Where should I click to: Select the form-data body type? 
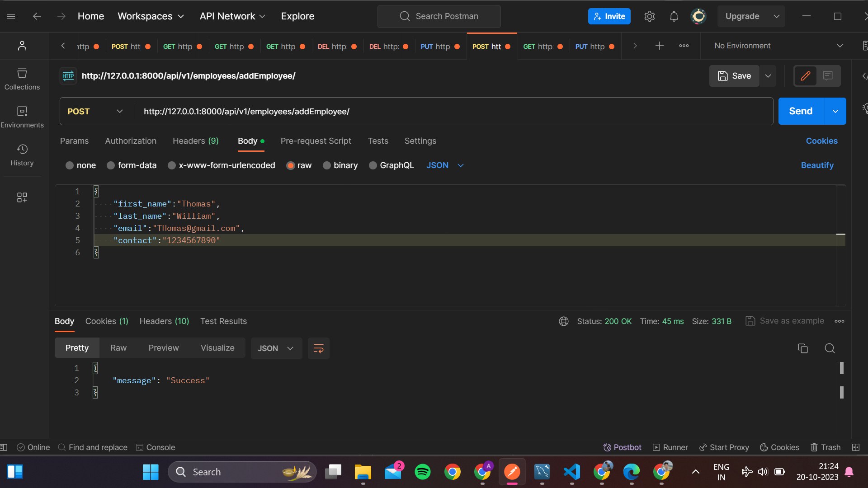(137, 165)
